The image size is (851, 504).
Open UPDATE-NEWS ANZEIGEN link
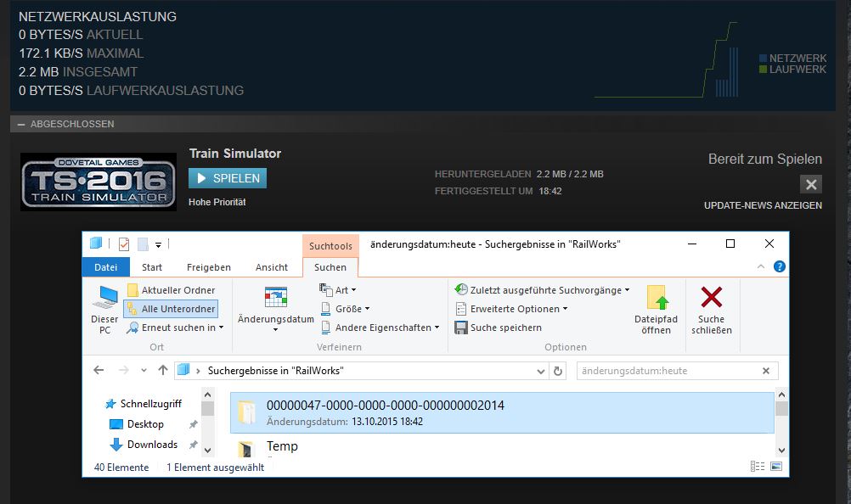click(763, 205)
